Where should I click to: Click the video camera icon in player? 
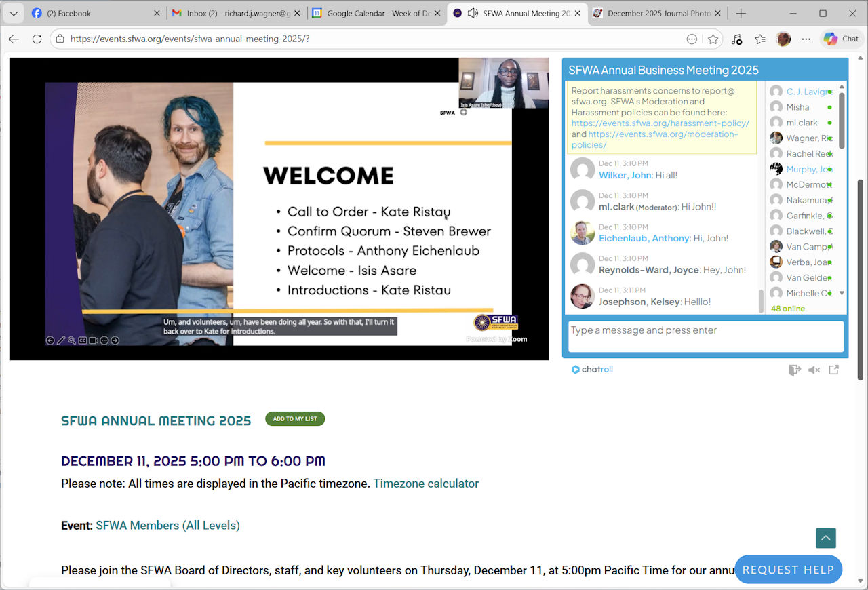94,340
